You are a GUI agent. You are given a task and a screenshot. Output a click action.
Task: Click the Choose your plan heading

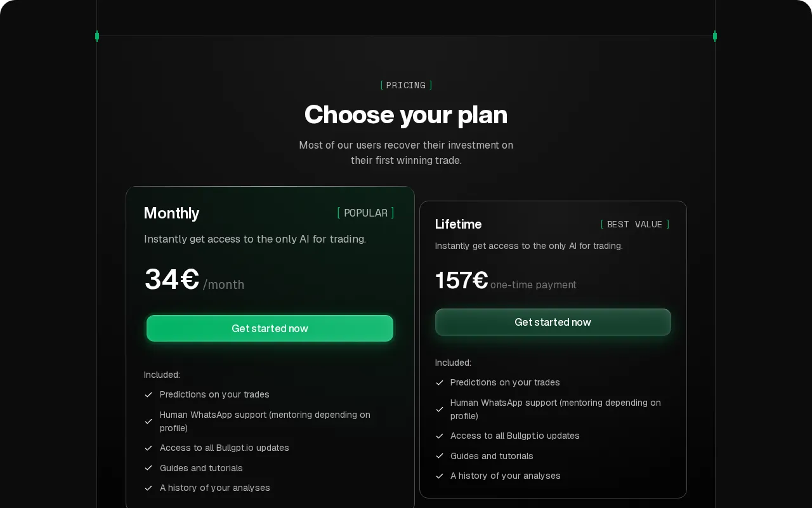click(406, 114)
